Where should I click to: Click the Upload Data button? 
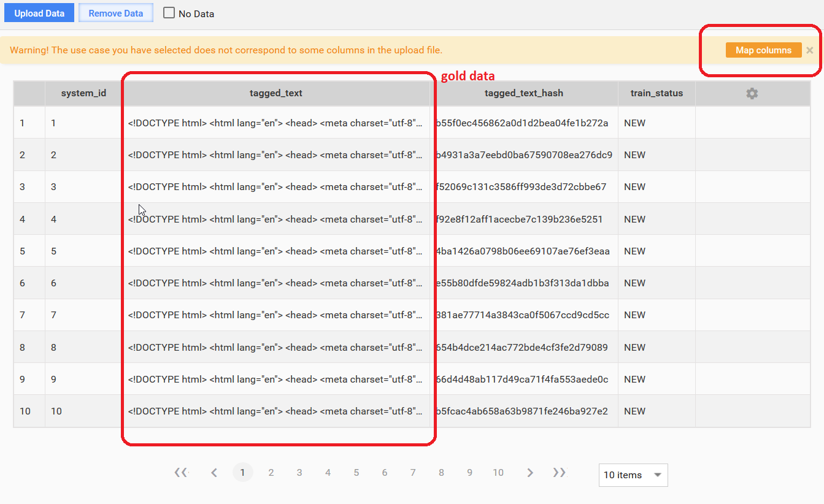click(39, 13)
